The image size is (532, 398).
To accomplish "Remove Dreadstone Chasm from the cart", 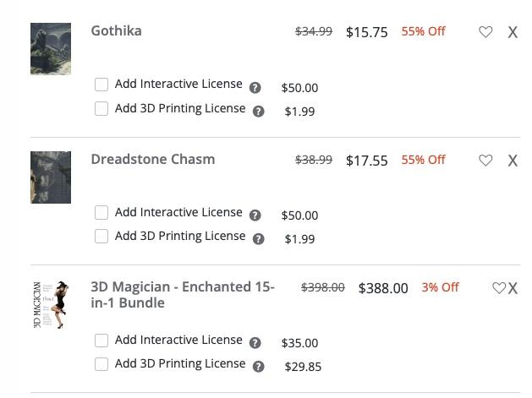I will tap(513, 161).
